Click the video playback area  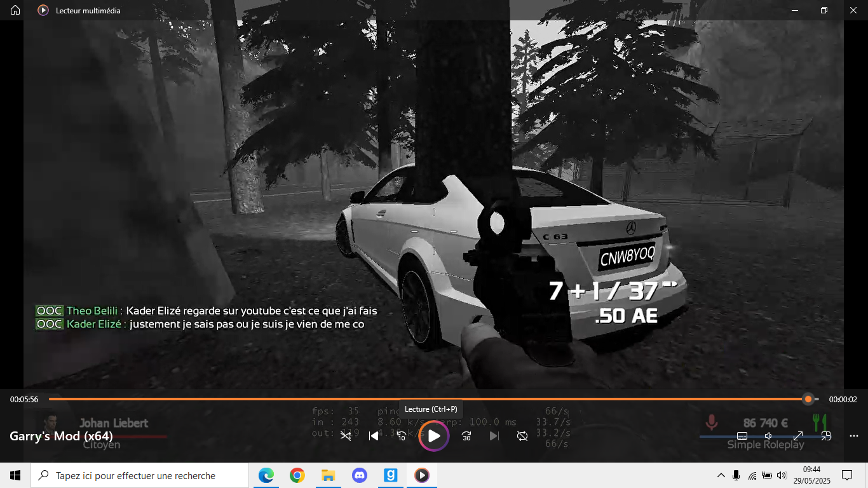pyautogui.click(x=434, y=205)
